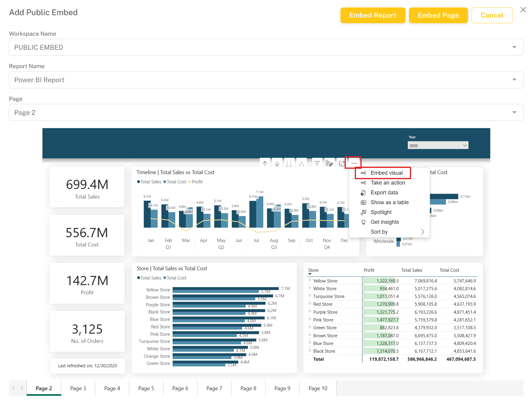The height and width of the screenshot is (403, 532).
Task: Open the Year 2020 slicer dropdown
Action: (x=438, y=145)
